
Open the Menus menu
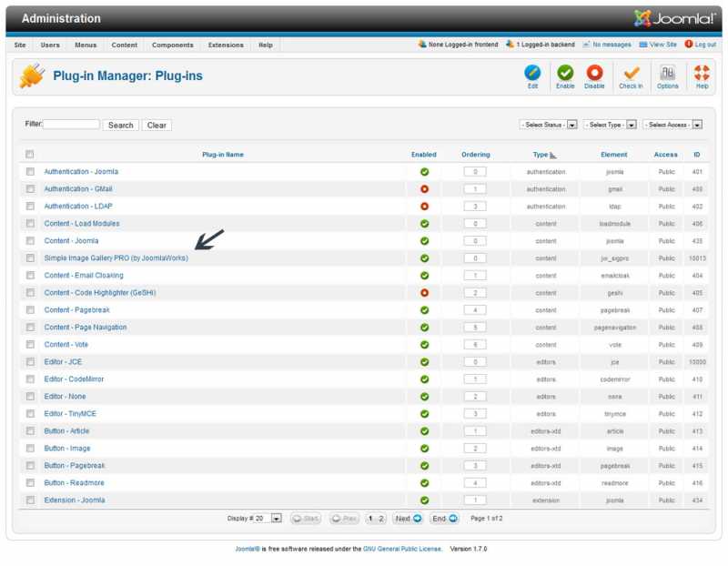86,45
